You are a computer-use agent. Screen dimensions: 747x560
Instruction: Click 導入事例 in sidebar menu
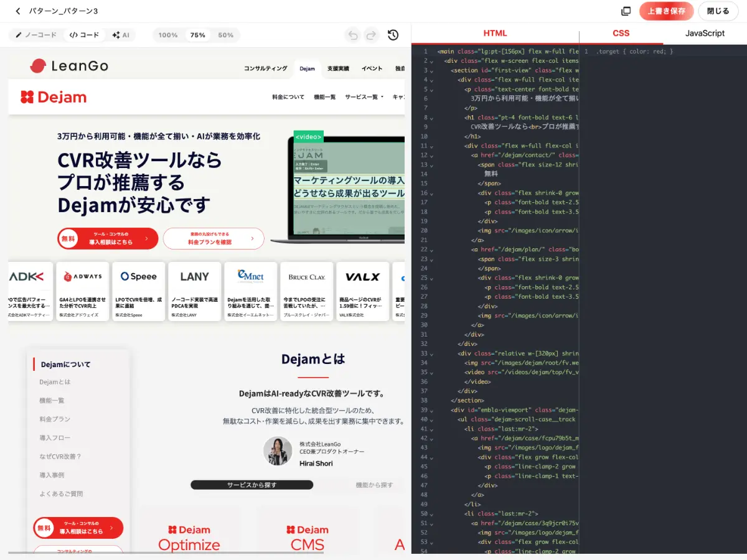click(x=52, y=475)
